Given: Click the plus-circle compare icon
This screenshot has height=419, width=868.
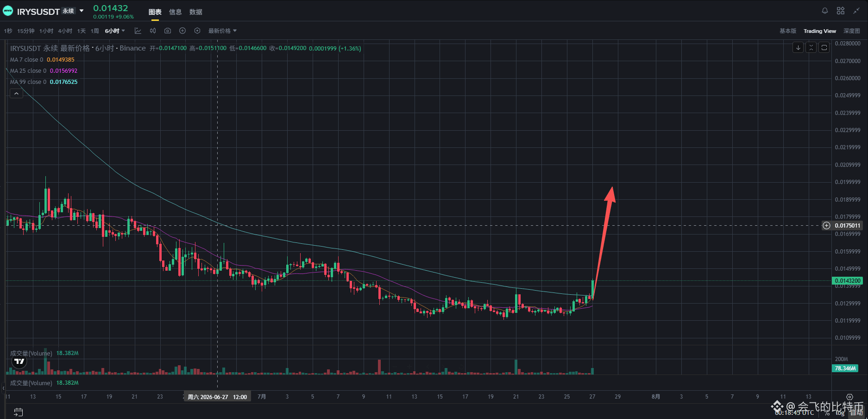Looking at the screenshot, I should 182,31.
